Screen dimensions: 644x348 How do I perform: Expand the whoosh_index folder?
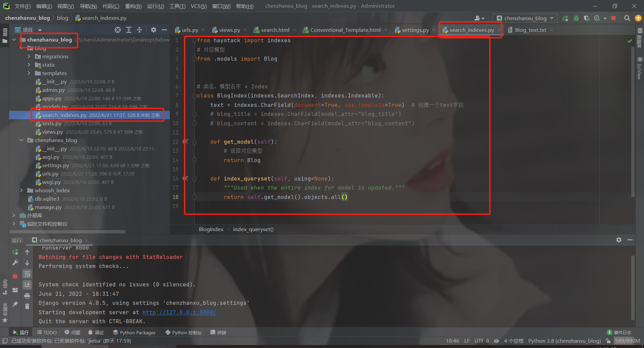(21, 190)
